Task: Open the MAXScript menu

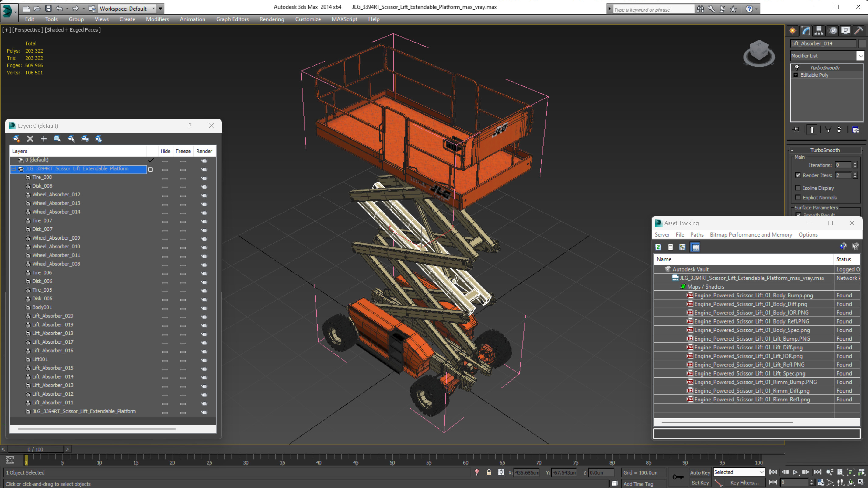Action: (344, 19)
